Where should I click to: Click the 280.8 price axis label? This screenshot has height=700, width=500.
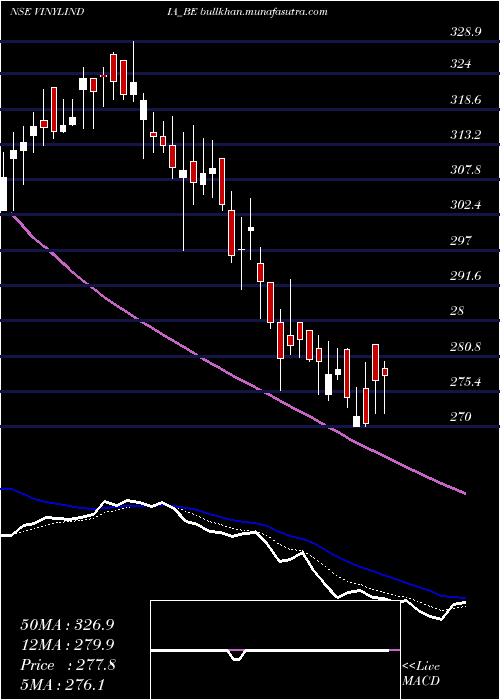(x=466, y=346)
